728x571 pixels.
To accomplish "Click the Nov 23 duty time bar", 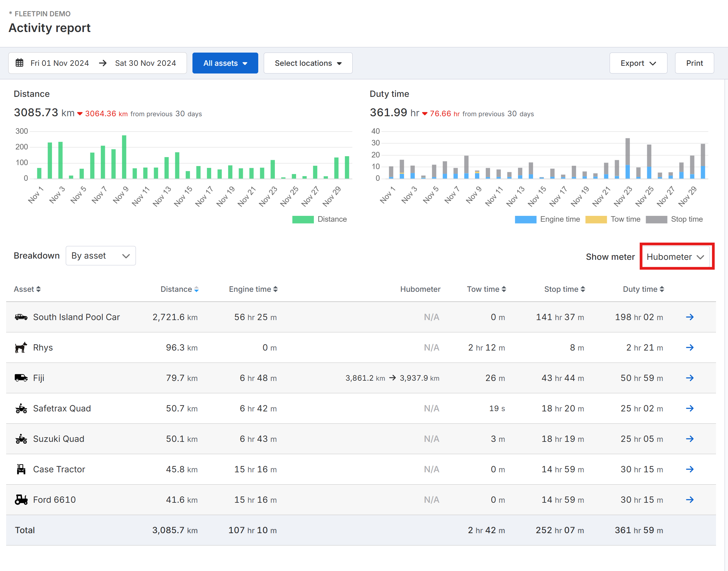I will click(x=627, y=158).
